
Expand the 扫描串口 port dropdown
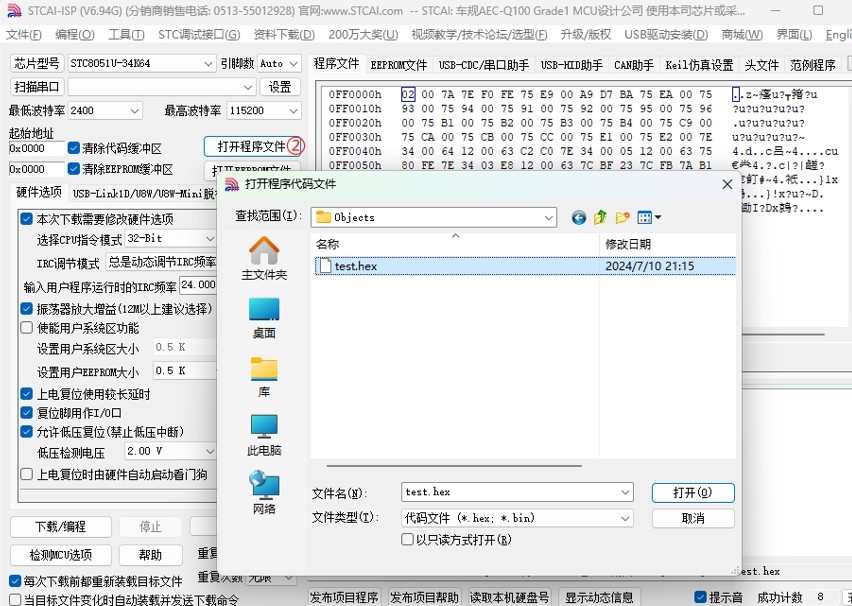[x=248, y=86]
